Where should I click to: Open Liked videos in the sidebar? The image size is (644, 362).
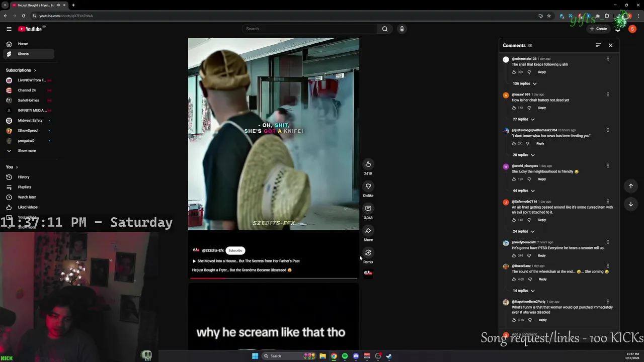[28, 207]
